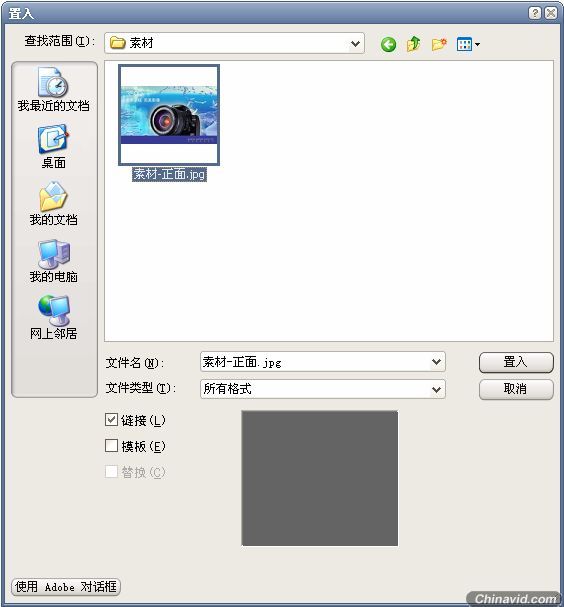Viewport: 564px width, 607px height.
Task: Enable the 模板(E) checkbox
Action: pyautogui.click(x=111, y=446)
